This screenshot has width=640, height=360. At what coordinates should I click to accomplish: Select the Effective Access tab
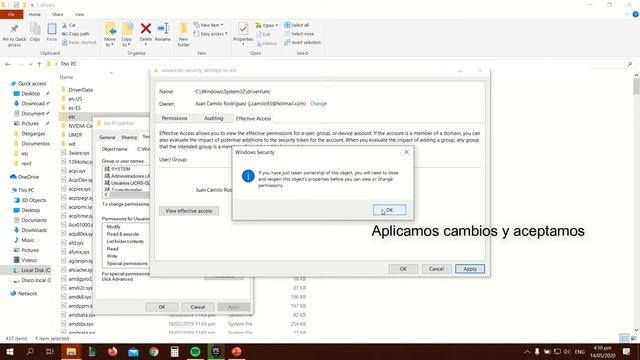253,118
